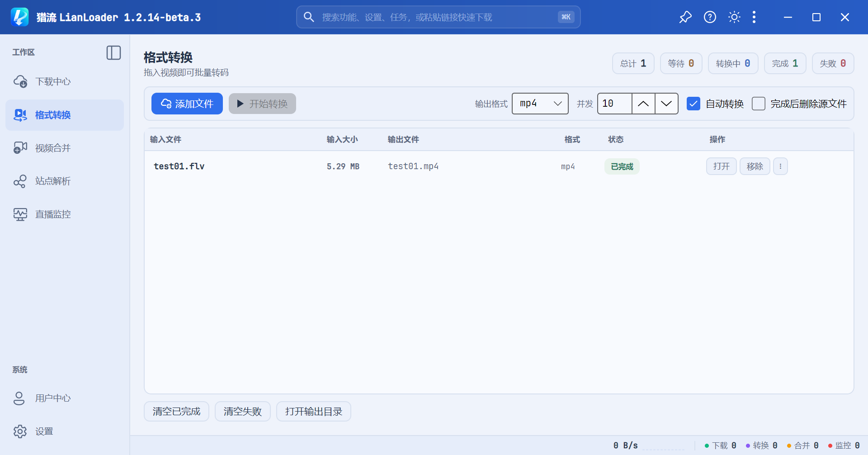
Task: Open more actions for test01.flv row
Action: pos(780,166)
